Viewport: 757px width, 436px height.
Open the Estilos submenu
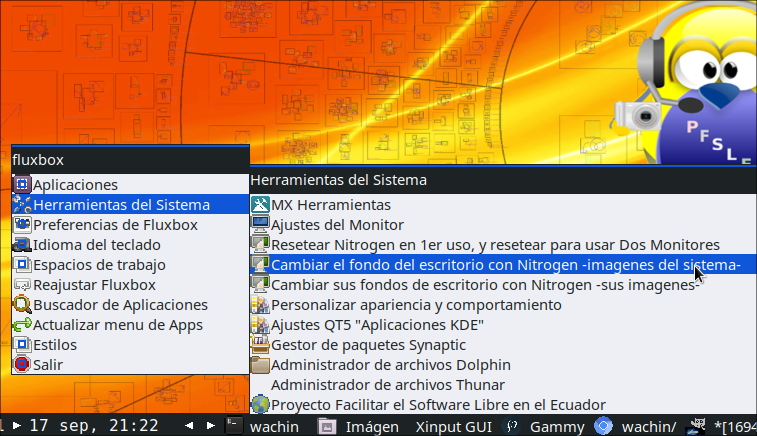(x=130, y=345)
